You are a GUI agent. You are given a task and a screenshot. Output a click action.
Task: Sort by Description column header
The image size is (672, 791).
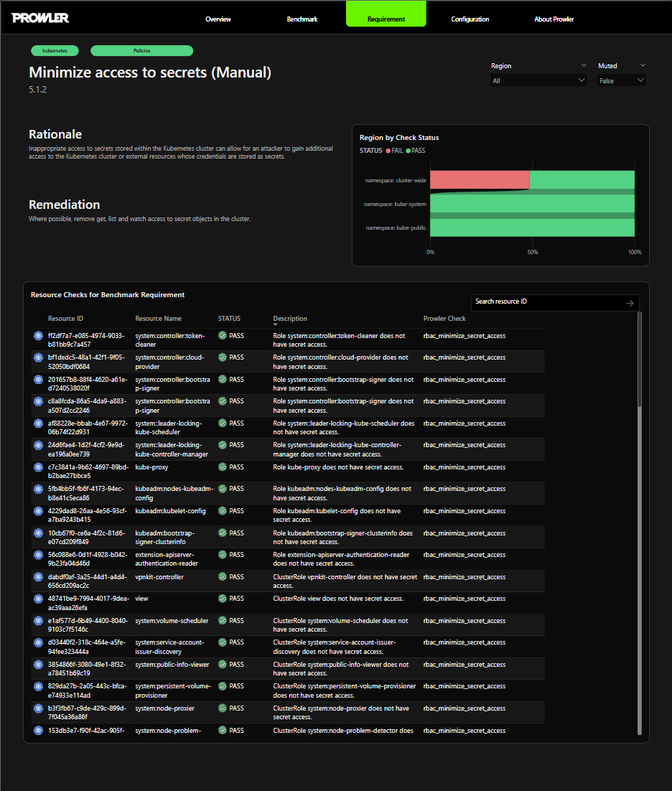290,319
